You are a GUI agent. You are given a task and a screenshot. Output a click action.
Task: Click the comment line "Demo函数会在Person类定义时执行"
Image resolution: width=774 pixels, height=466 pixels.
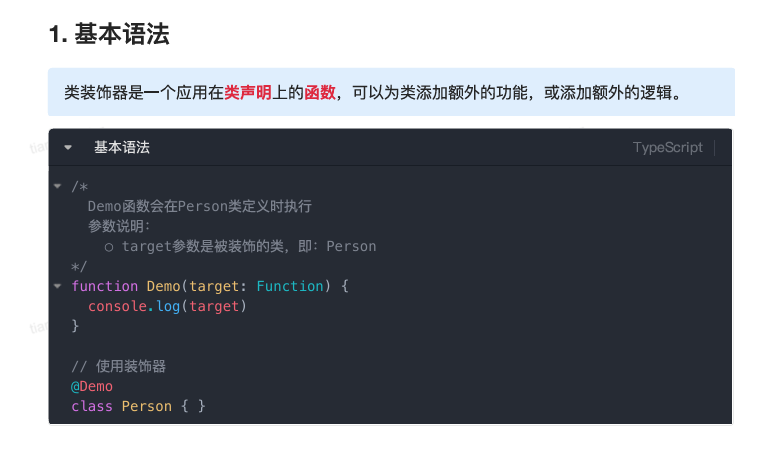tap(200, 207)
